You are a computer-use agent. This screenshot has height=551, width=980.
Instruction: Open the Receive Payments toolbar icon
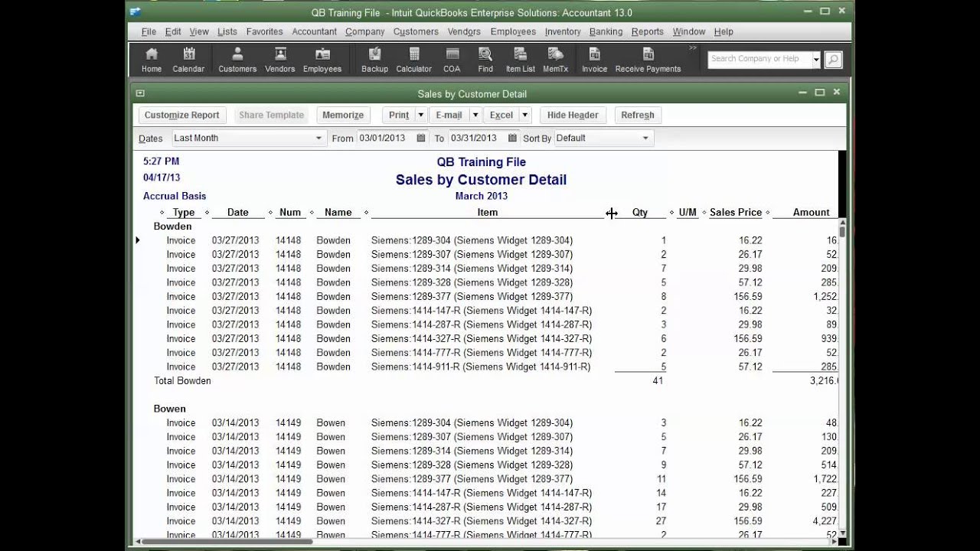click(x=648, y=60)
